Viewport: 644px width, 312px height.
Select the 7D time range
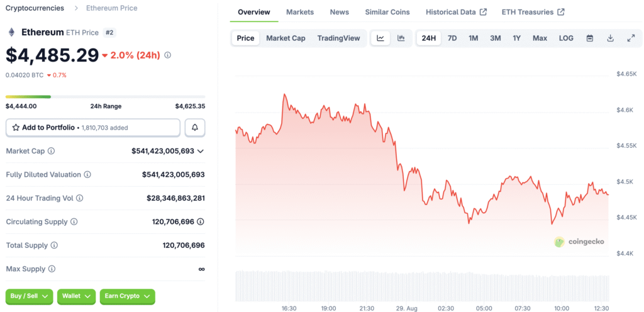[452, 38]
